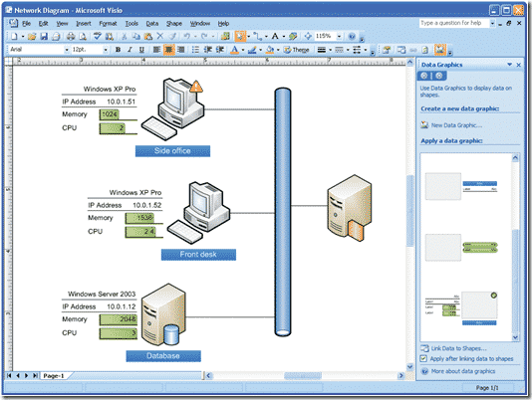Click Link Data to Shapes link

458,348
